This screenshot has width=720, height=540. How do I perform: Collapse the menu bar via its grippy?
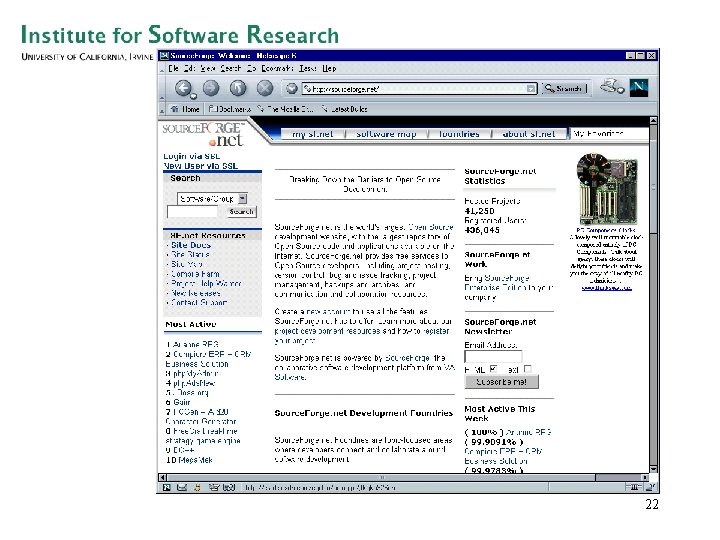162,69
